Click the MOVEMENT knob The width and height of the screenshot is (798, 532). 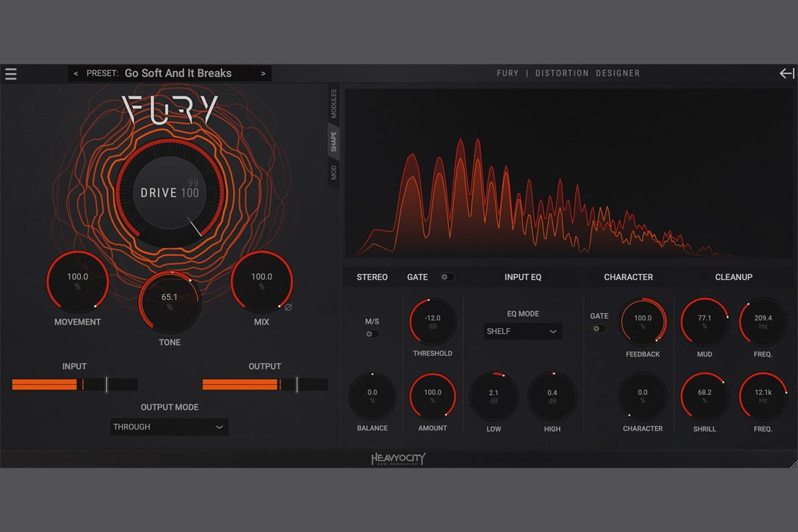click(78, 282)
